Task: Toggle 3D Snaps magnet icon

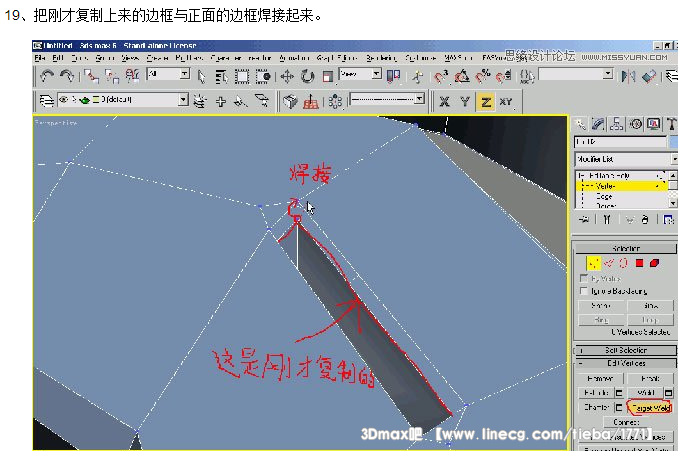Action: 441,77
